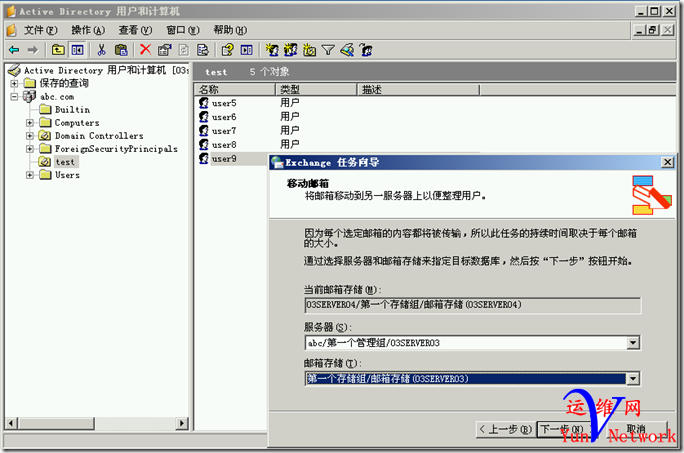Restore the inner MMC child window
Screen dimensions: 684x453
[x=653, y=30]
